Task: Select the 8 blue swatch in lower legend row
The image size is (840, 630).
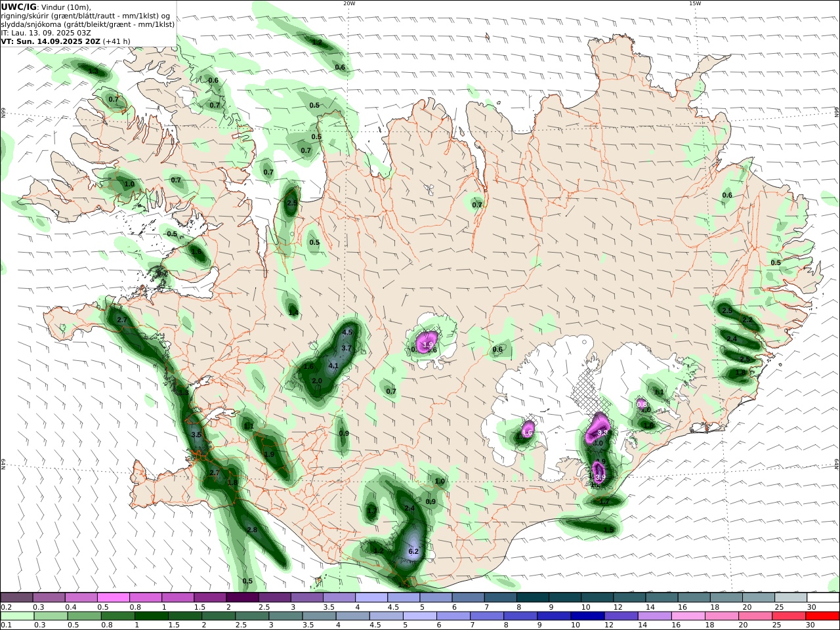Action: pyautogui.click(x=520, y=616)
